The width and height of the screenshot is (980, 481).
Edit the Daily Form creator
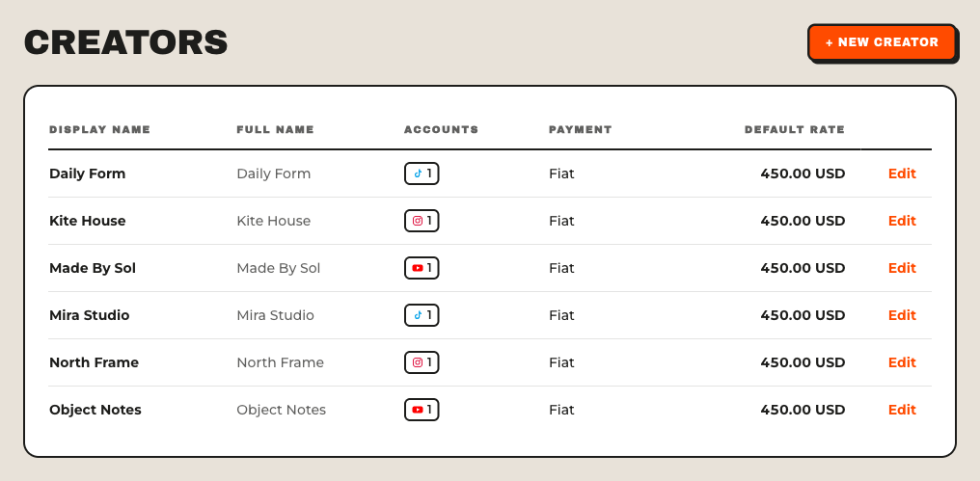coord(902,174)
